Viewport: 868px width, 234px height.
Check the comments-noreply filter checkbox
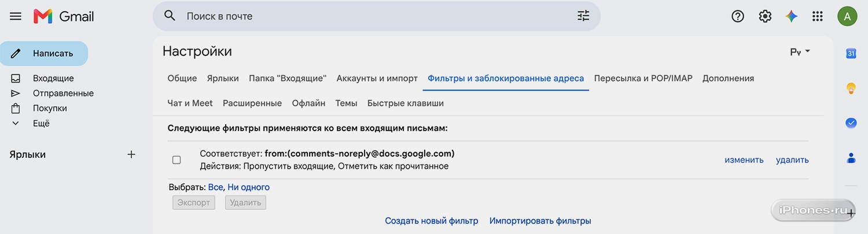click(176, 160)
